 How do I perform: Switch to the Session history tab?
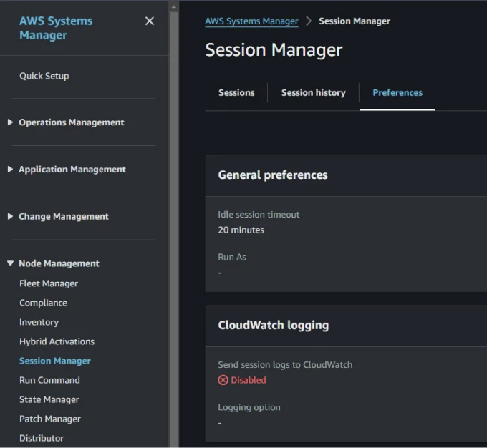(x=314, y=92)
